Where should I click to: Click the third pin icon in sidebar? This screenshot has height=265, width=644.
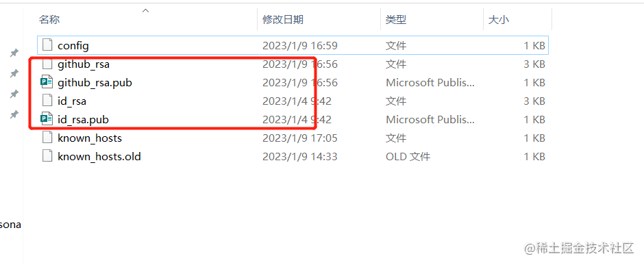(14, 94)
